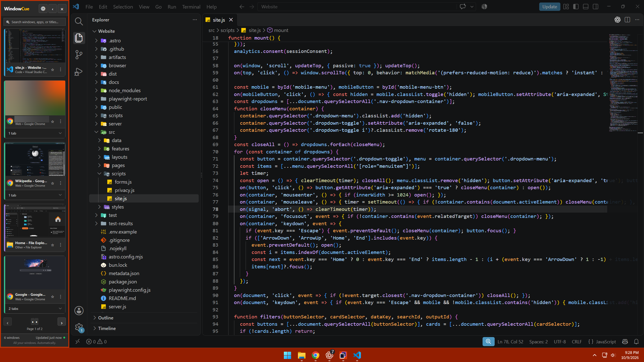This screenshot has height=362, width=644.
Task: Star the site.js window in WindowCue
Action: tap(53, 70)
